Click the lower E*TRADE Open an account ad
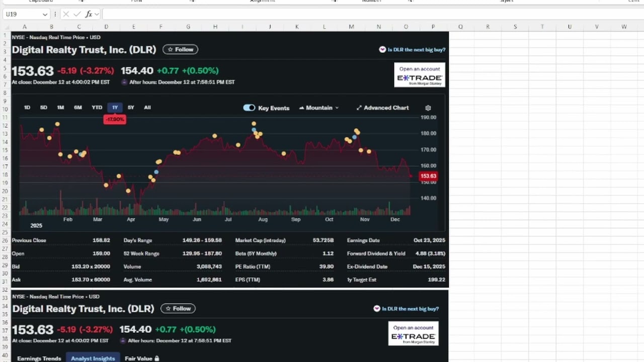This screenshot has height=362, width=644. [413, 333]
